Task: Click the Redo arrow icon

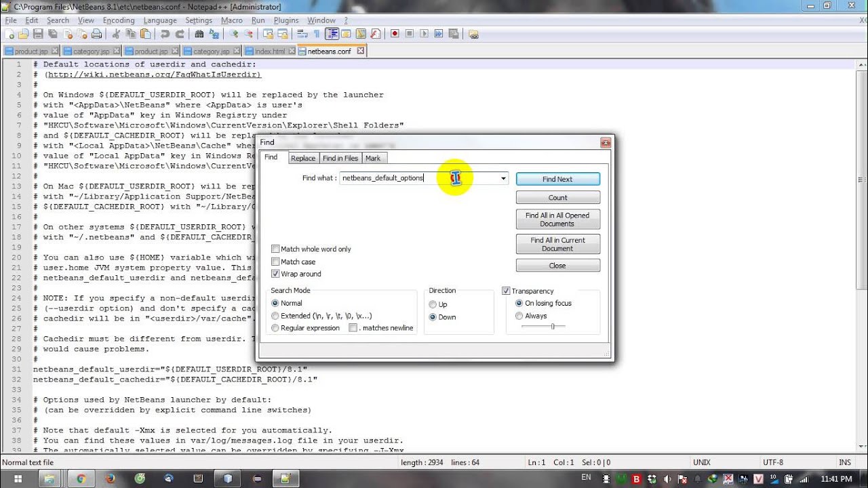Action: 180,34
